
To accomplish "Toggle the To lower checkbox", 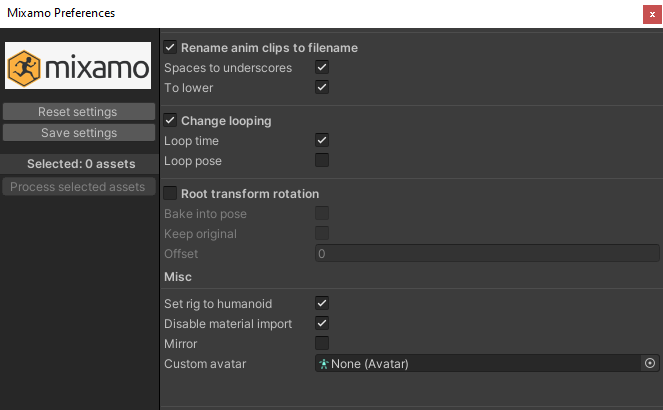I will (322, 87).
